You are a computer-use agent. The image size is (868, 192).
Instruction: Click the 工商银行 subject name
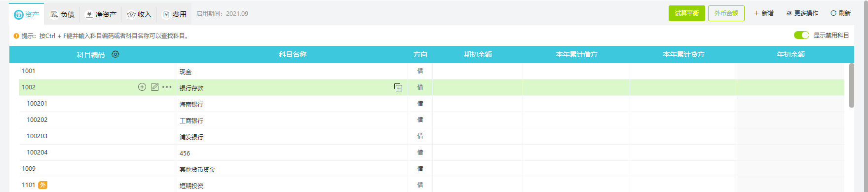click(x=191, y=120)
